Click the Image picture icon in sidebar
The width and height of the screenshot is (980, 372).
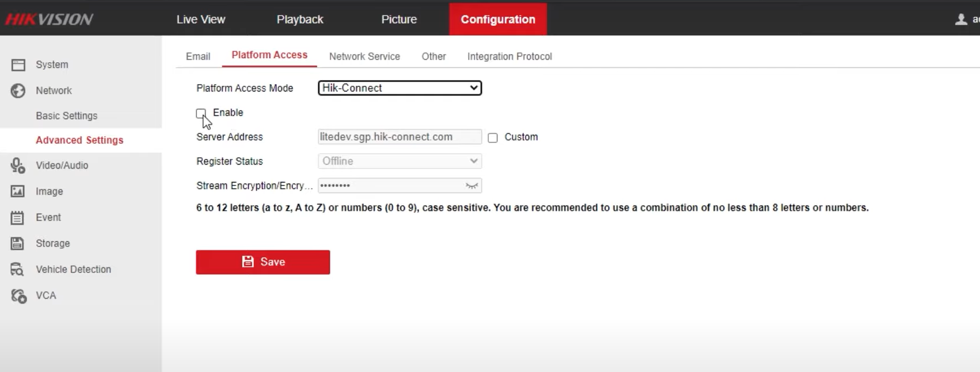click(18, 191)
